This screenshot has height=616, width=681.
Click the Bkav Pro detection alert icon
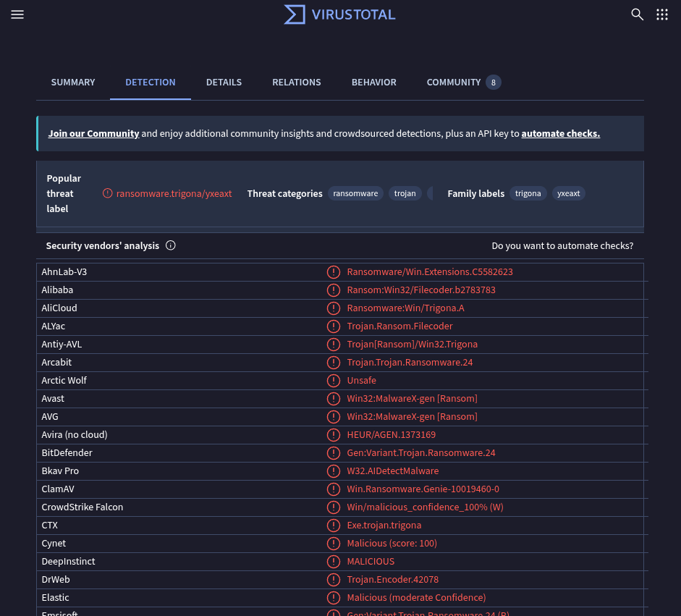334,471
